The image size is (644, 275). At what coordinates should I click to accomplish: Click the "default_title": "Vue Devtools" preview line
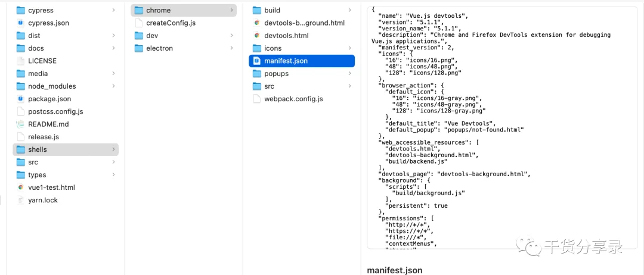(440, 123)
